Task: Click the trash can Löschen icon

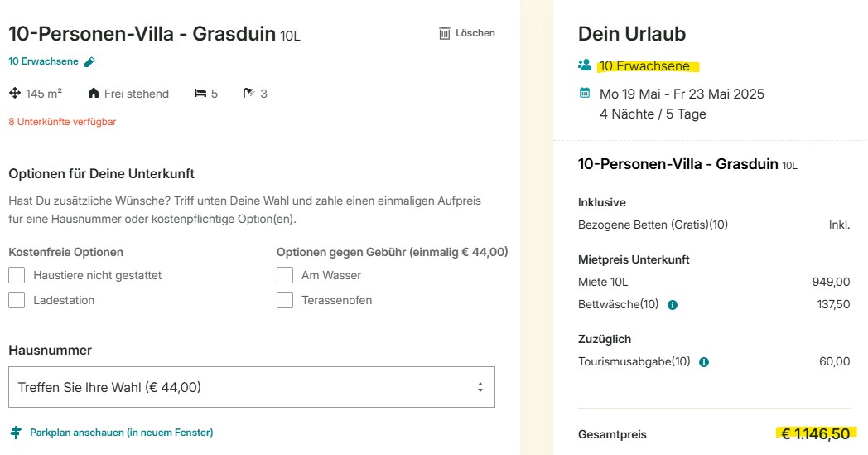Action: tap(445, 33)
